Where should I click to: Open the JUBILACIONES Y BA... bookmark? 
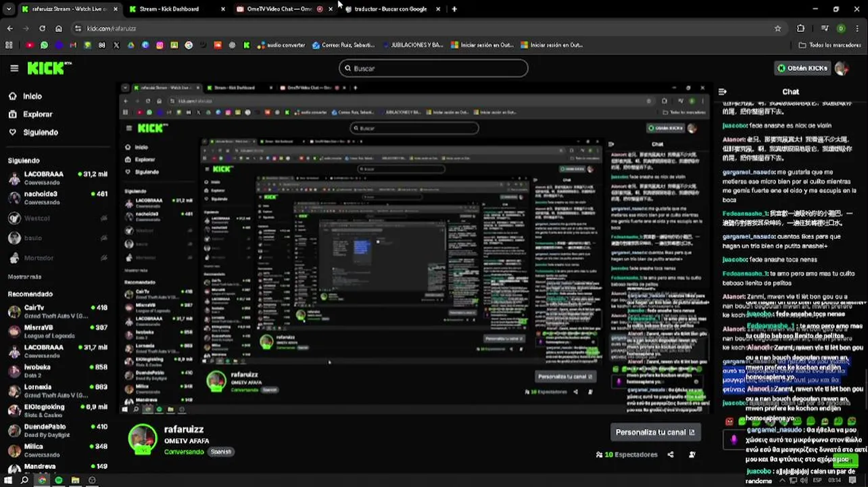coord(412,45)
